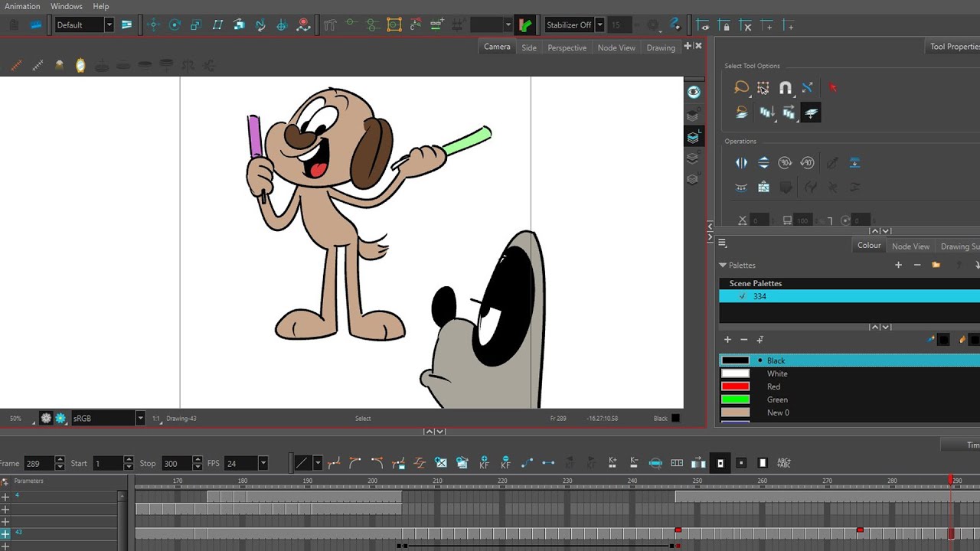Switch to the Perspective view tab
980x551 pixels.
pyautogui.click(x=567, y=47)
